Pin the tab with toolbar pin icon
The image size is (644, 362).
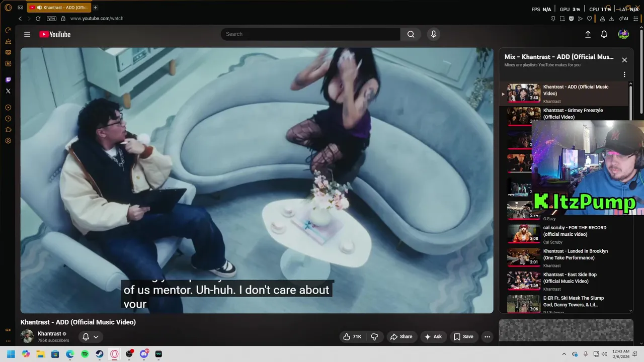(x=553, y=19)
